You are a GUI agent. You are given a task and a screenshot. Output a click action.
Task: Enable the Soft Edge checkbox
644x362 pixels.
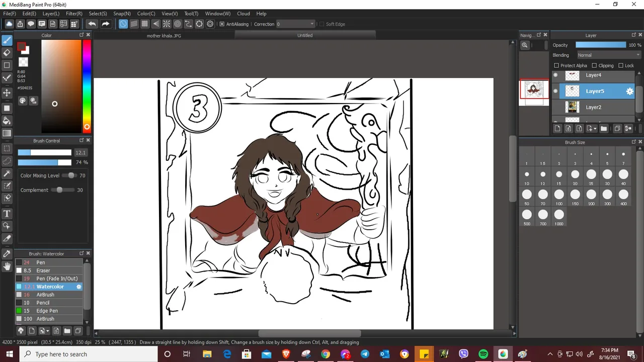(321, 24)
